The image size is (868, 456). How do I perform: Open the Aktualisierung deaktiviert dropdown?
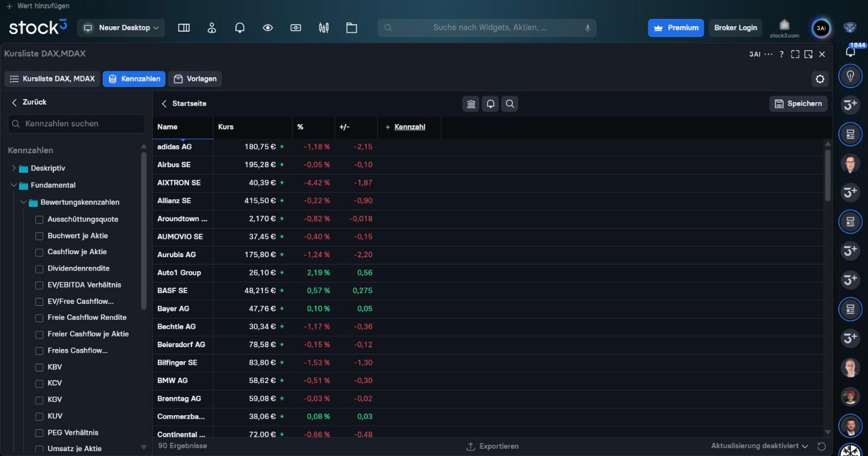pyautogui.click(x=760, y=446)
